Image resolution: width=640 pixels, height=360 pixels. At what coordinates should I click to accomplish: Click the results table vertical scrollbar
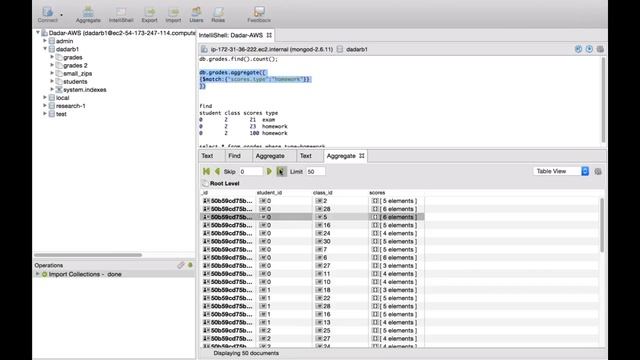coord(602,225)
